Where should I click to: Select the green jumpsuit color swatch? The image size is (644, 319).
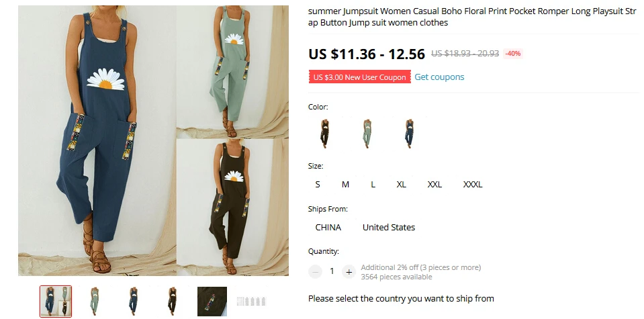[367, 134]
